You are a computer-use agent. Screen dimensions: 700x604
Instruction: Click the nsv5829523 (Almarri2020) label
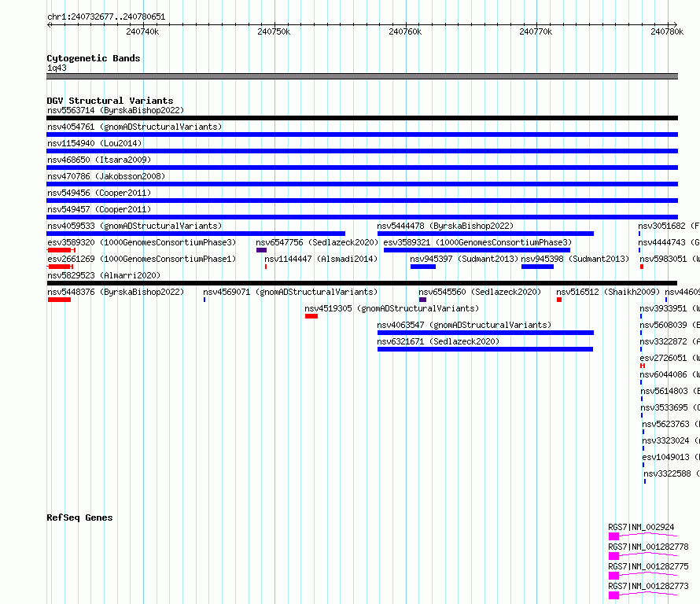[x=104, y=275]
